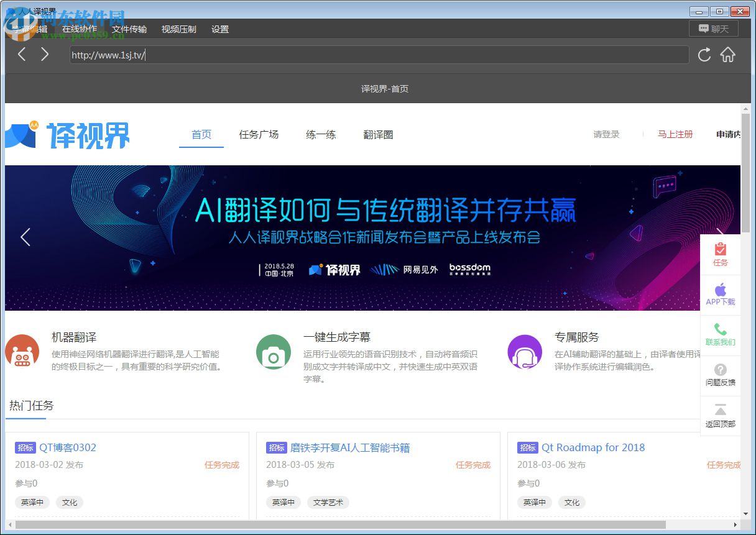The image size is (756, 535).
Task: Click the 马上注册 link
Action: pyautogui.click(x=675, y=134)
